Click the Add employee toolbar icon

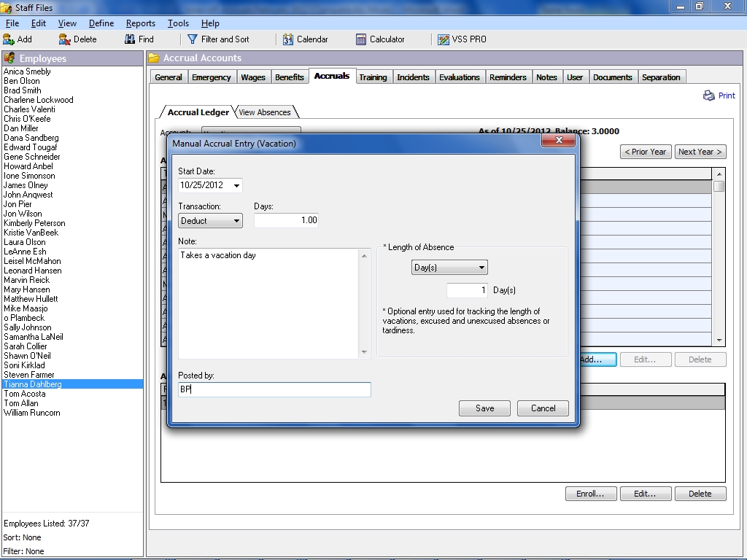coord(9,39)
